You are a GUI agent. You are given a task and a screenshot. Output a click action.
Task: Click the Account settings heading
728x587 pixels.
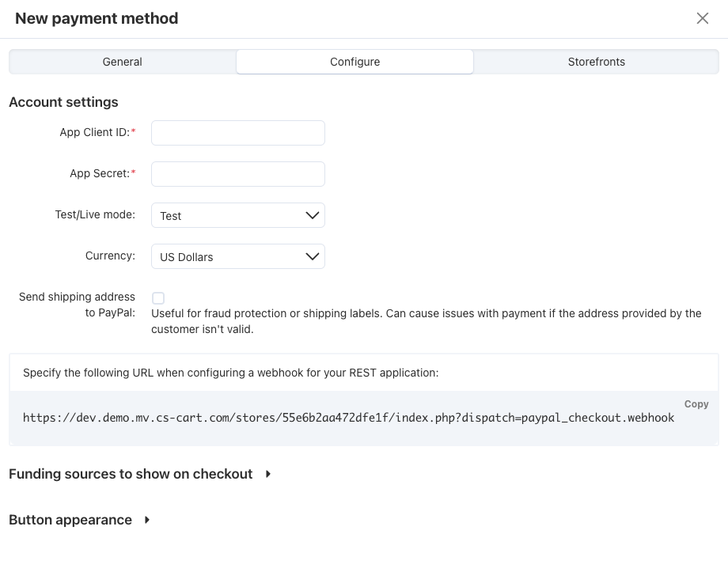pos(63,102)
